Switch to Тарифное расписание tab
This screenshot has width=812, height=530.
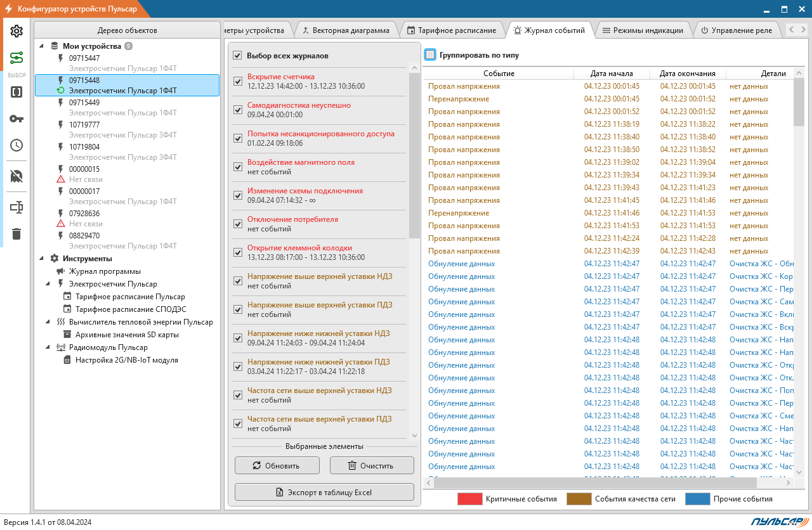[452, 30]
